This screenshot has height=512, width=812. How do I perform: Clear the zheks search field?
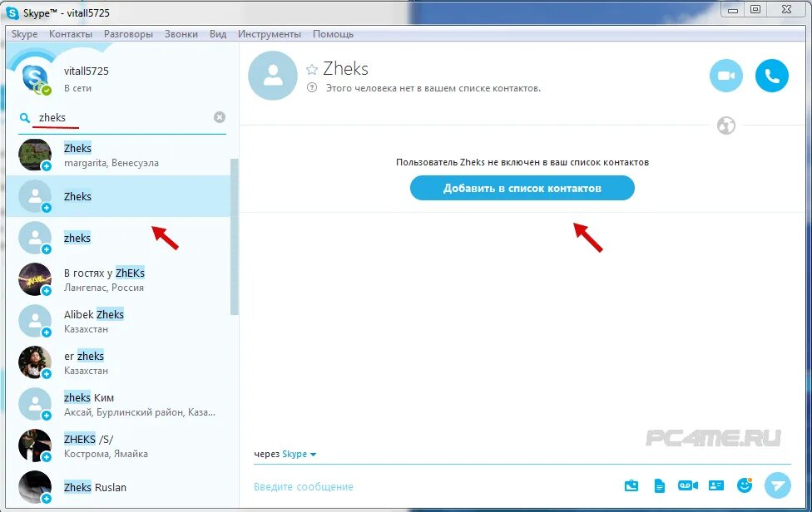point(220,117)
